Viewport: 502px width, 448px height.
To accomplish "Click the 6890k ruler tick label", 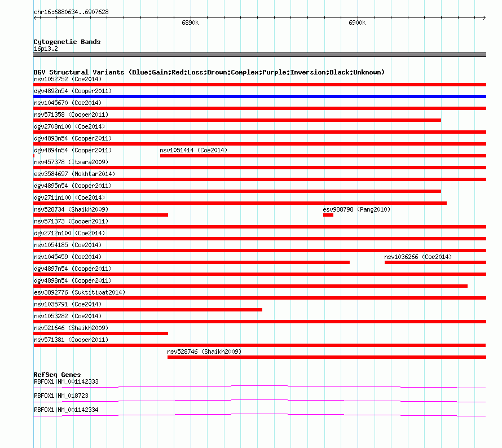I will (190, 23).
